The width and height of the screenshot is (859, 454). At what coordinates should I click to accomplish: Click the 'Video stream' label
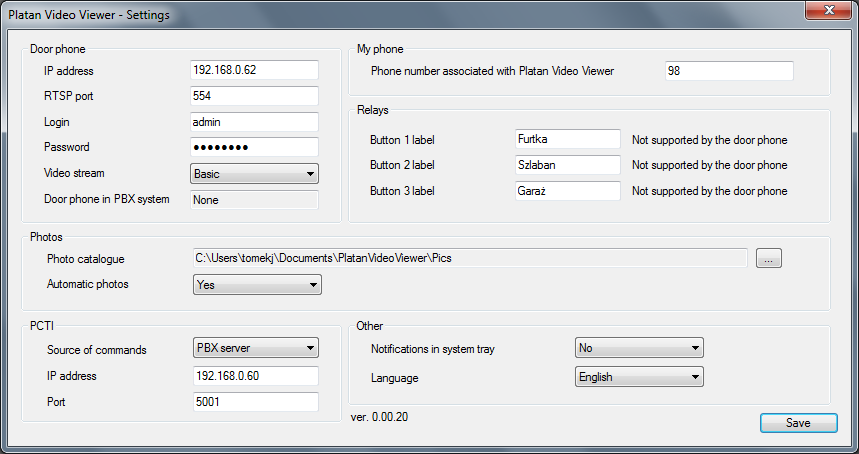[x=74, y=173]
